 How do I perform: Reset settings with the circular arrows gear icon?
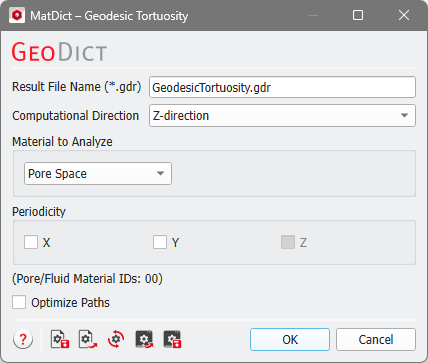coord(116,339)
